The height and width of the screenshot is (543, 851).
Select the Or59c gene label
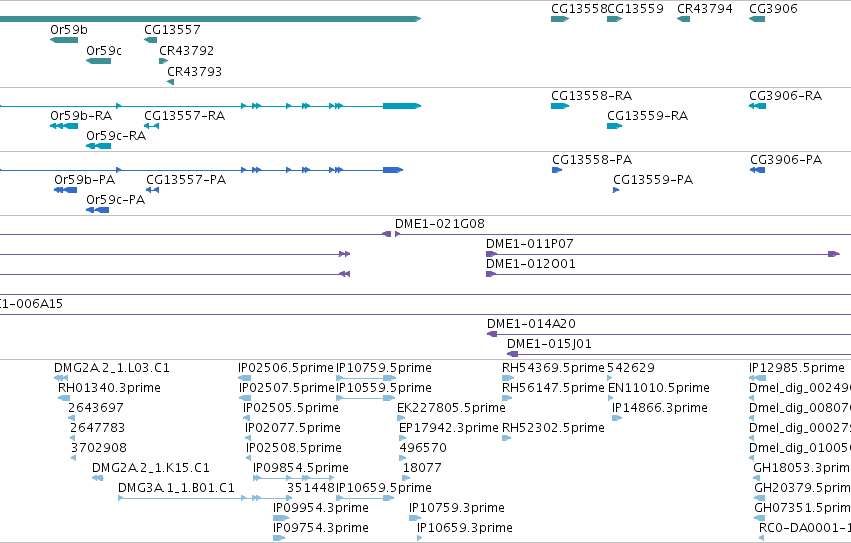104,51
